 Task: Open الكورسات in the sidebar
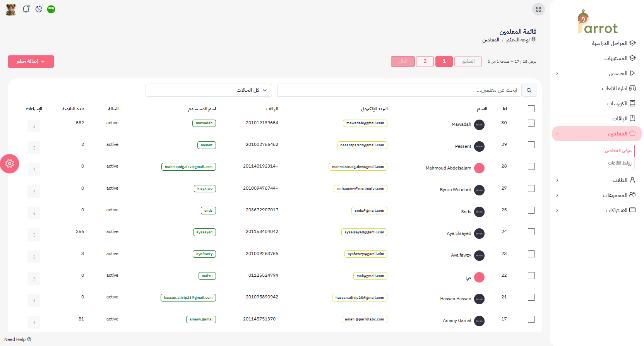click(x=617, y=103)
